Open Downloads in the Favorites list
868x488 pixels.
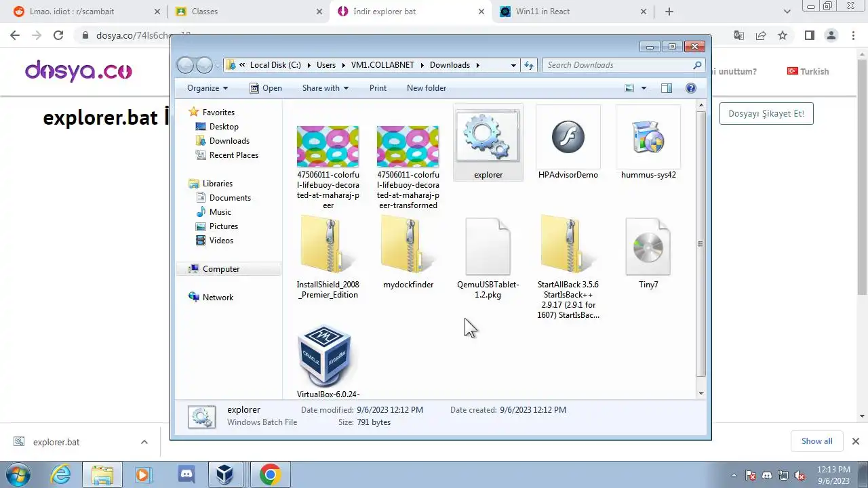click(x=229, y=141)
